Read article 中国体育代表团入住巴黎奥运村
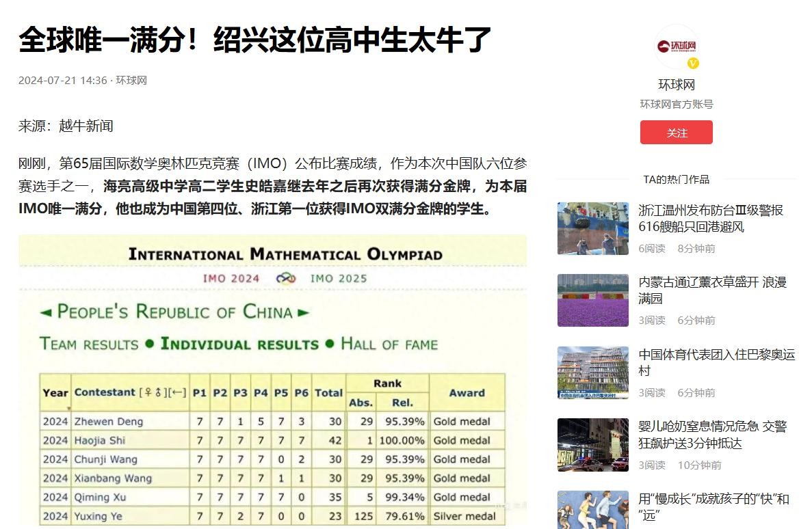The width and height of the screenshot is (812, 529). (716, 363)
